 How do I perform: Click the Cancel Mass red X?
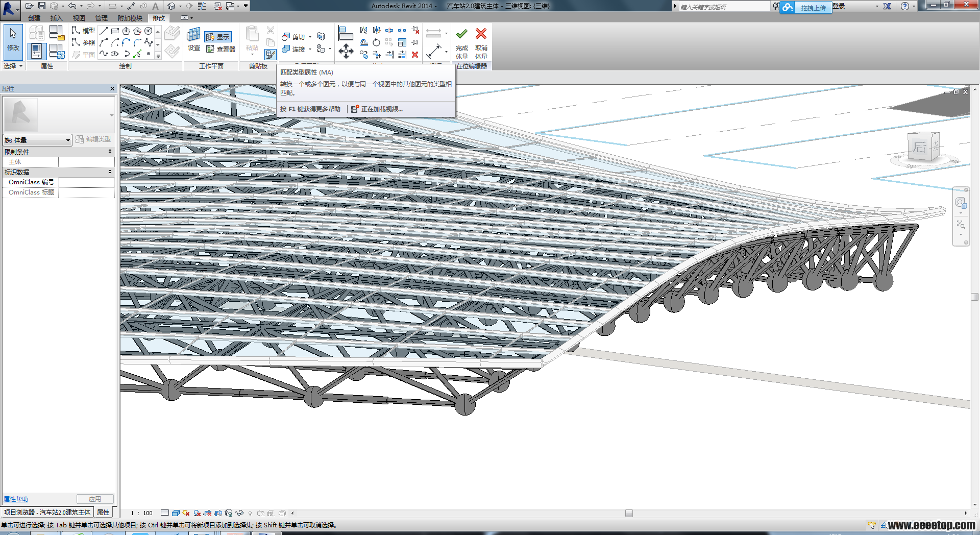[481, 34]
